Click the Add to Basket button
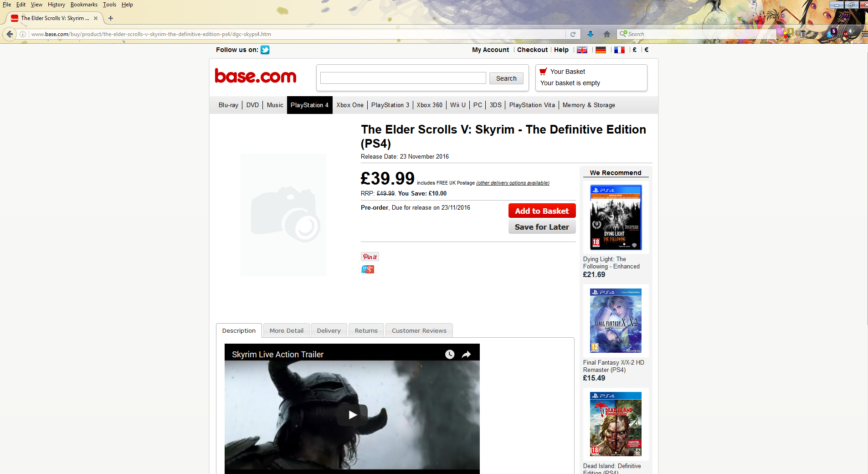 click(542, 211)
